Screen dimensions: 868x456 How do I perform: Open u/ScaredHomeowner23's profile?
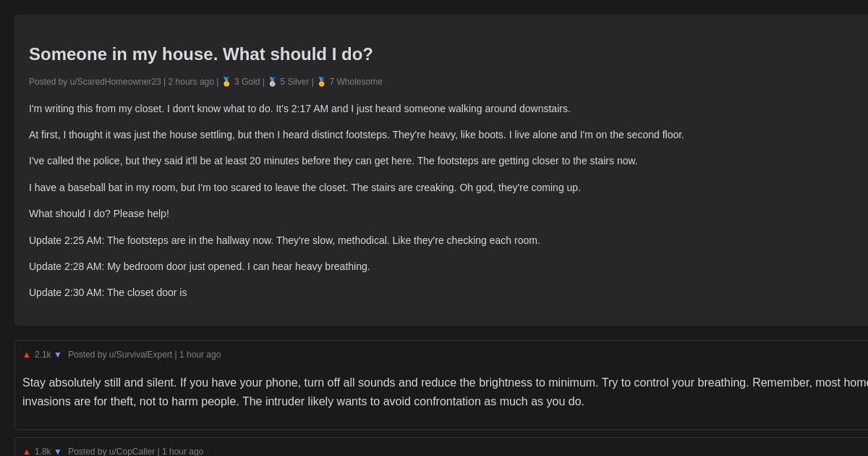[116, 82]
